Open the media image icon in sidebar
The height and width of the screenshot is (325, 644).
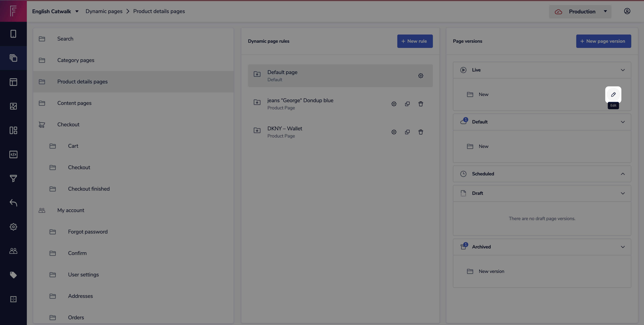13,106
